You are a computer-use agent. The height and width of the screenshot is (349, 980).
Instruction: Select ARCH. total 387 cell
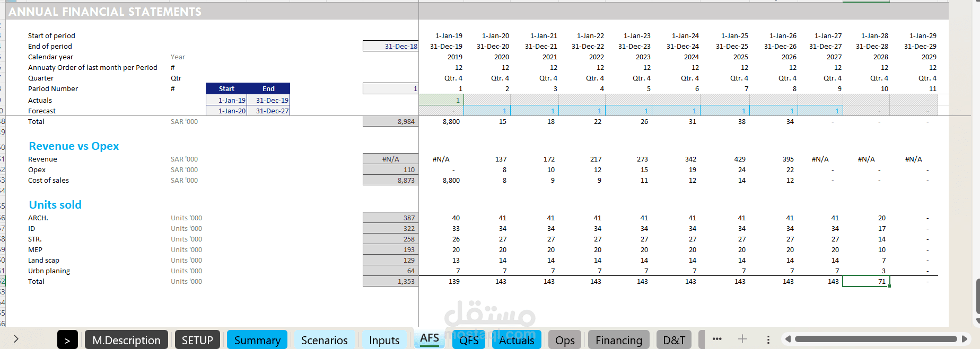[x=391, y=218]
